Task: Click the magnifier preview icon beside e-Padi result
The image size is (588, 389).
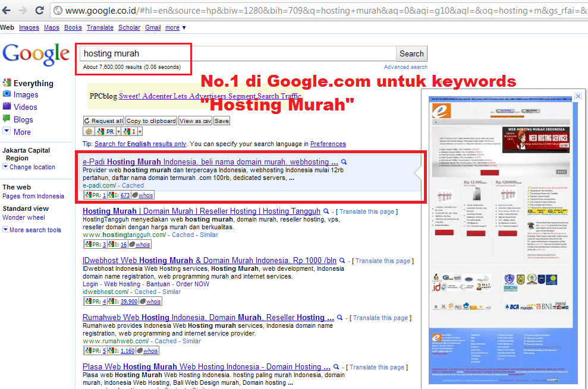Action: coord(344,162)
